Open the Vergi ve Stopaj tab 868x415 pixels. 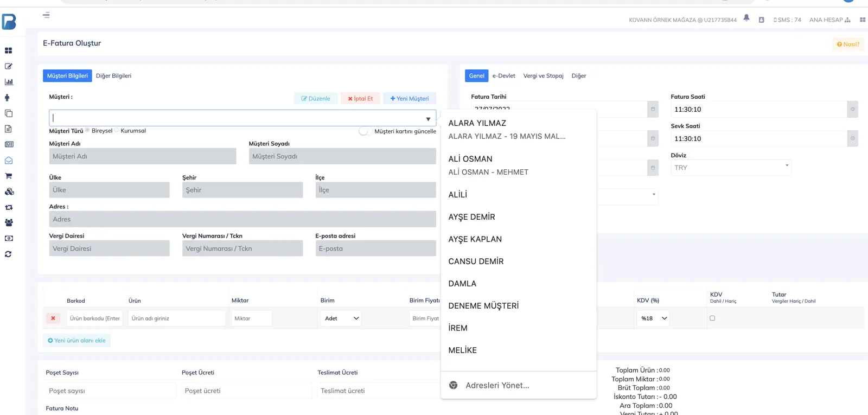coord(543,76)
